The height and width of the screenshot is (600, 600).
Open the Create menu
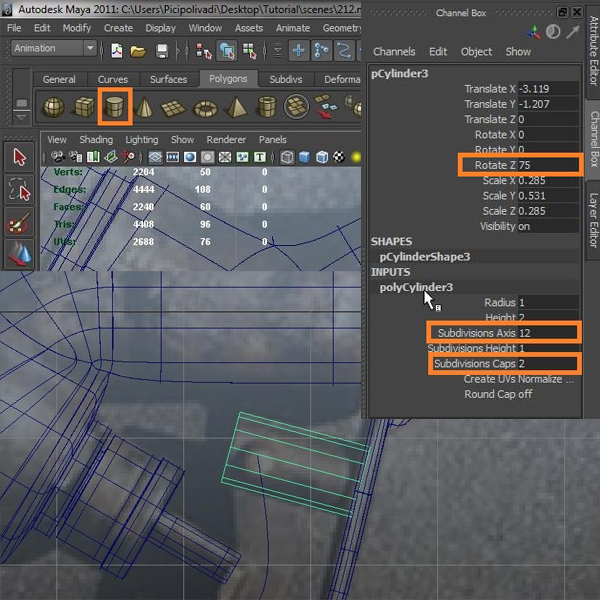pyautogui.click(x=118, y=28)
